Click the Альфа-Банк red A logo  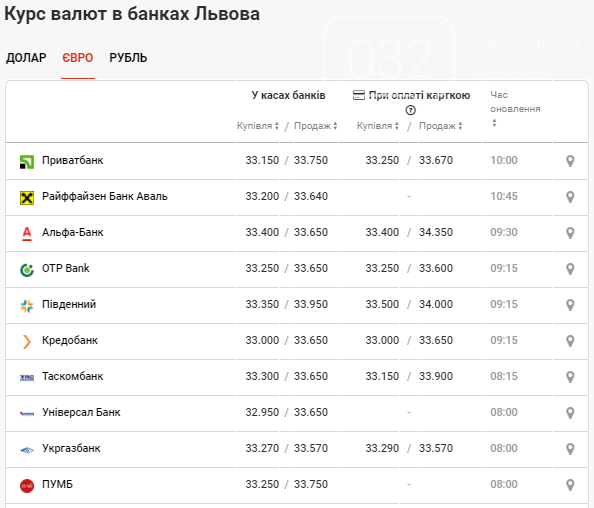pyautogui.click(x=27, y=233)
